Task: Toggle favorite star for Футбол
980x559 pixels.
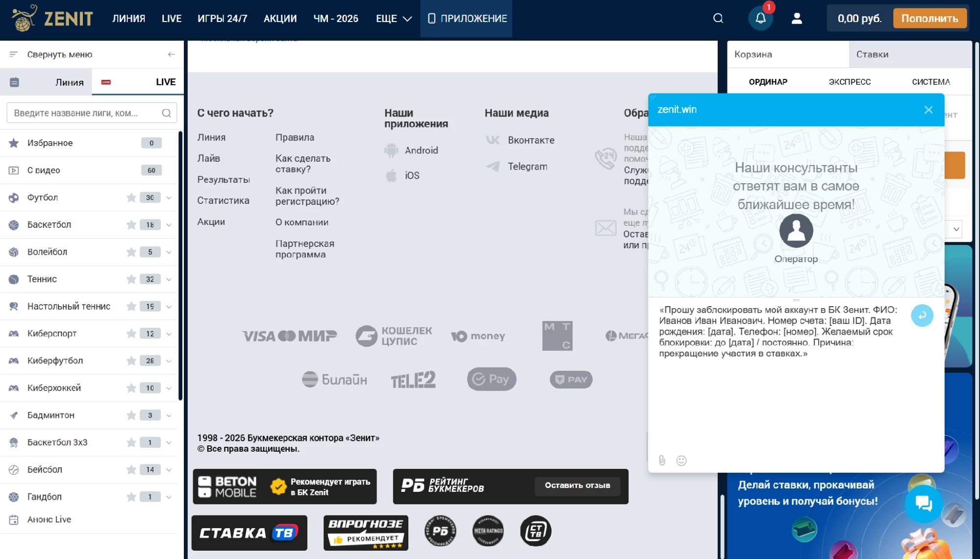Action: (x=131, y=197)
